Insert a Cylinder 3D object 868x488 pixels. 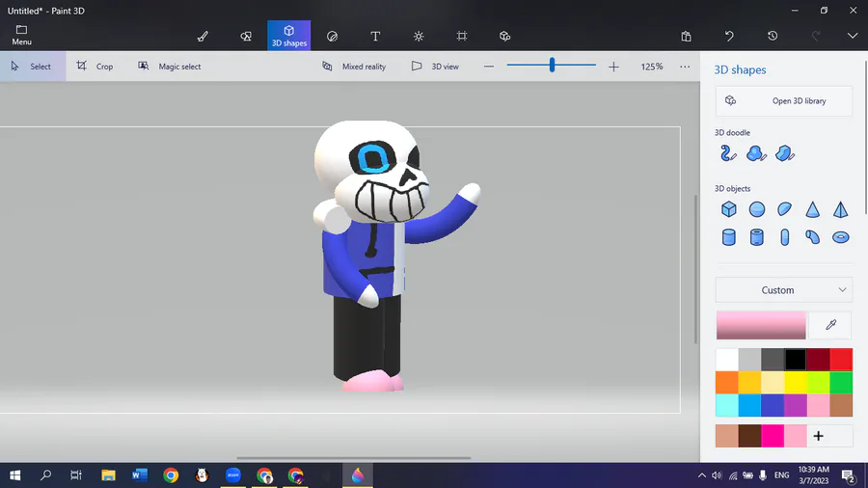(728, 237)
